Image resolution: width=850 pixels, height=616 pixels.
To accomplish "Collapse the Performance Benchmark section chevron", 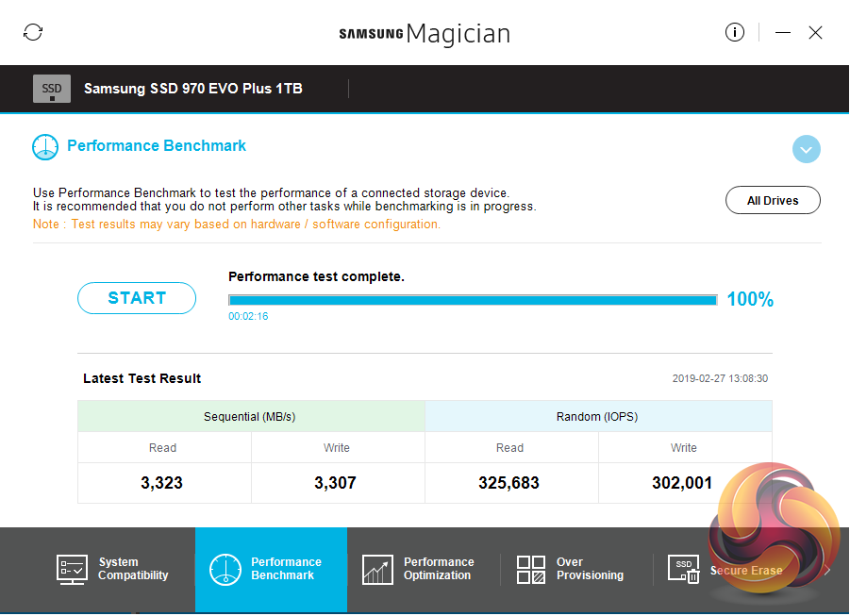I will pos(807,149).
